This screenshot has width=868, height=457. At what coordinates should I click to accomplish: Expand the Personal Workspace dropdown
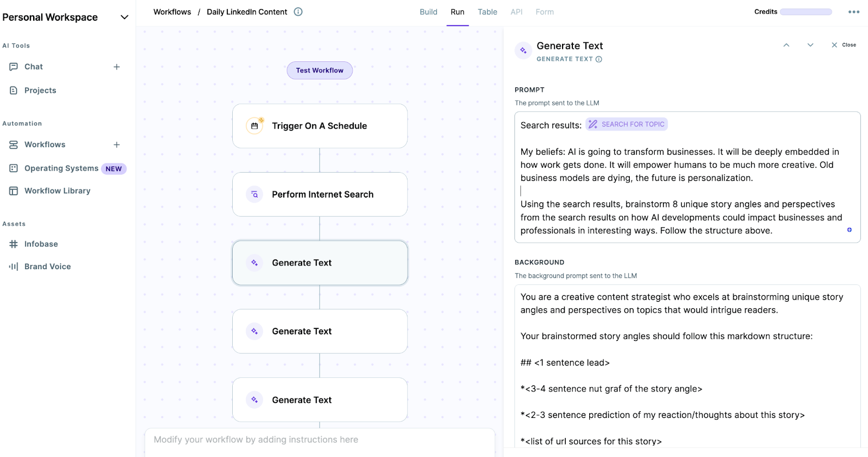tap(124, 17)
